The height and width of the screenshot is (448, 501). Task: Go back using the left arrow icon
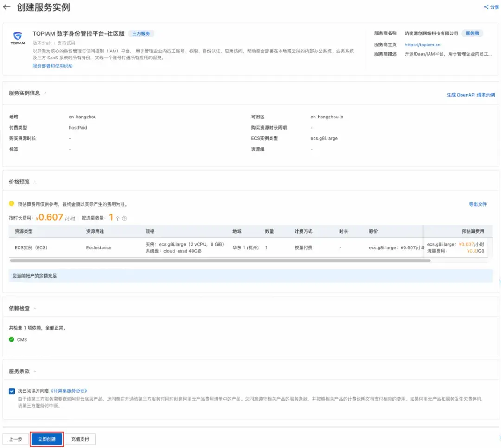(x=6, y=7)
